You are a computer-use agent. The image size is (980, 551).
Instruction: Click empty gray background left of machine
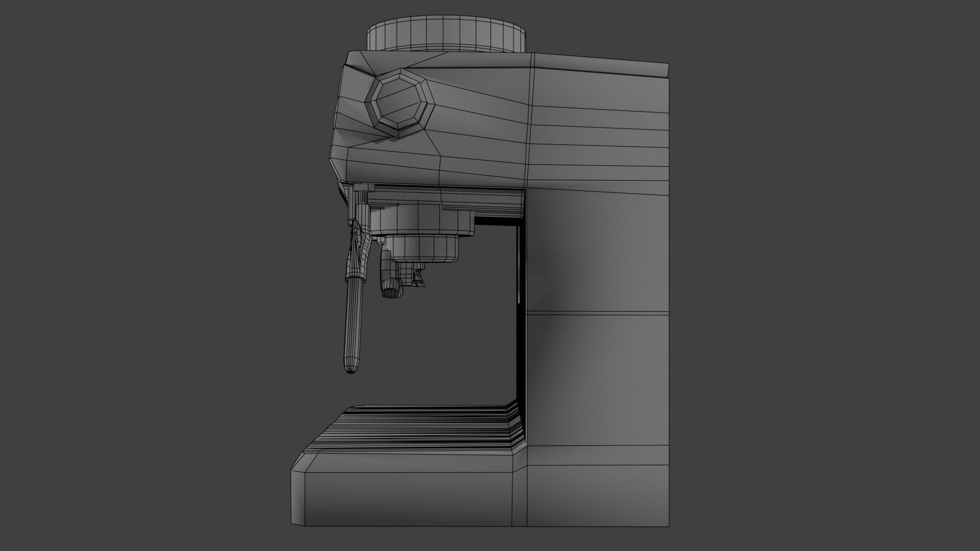(x=153, y=275)
